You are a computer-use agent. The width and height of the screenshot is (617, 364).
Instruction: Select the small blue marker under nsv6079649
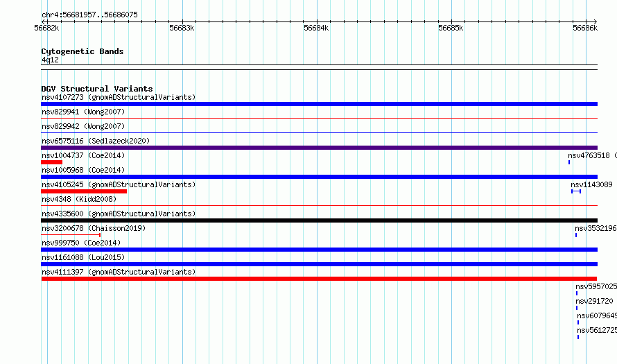pos(578,322)
